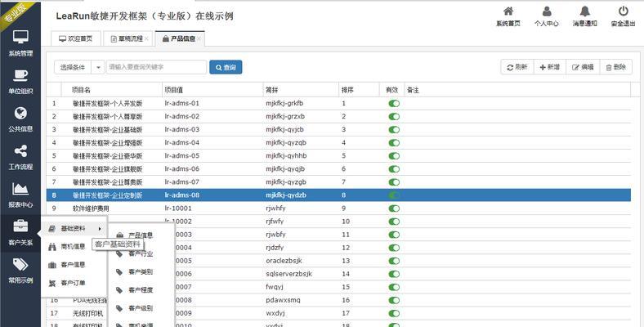Select the 产品信息 tab
The height and width of the screenshot is (327, 644).
179,38
